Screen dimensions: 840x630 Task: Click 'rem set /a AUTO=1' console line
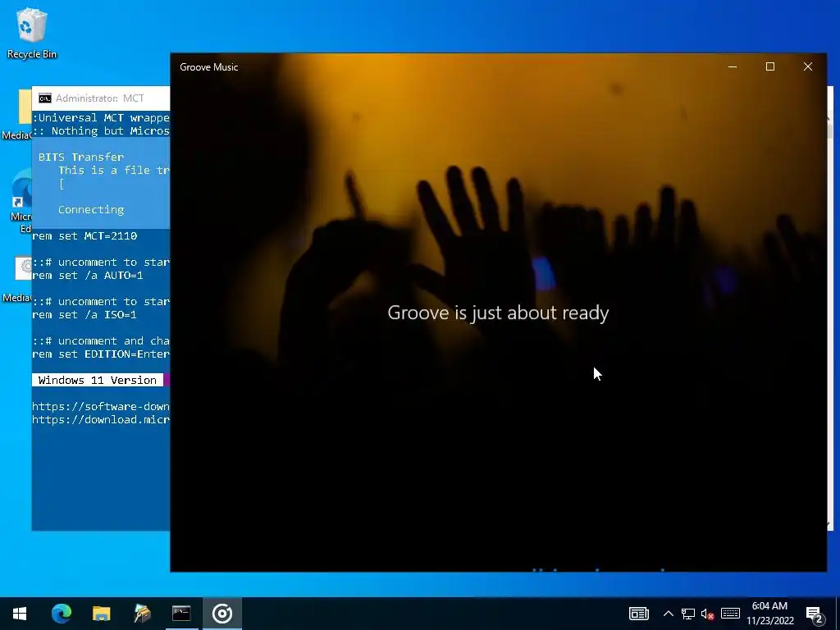[x=88, y=276]
